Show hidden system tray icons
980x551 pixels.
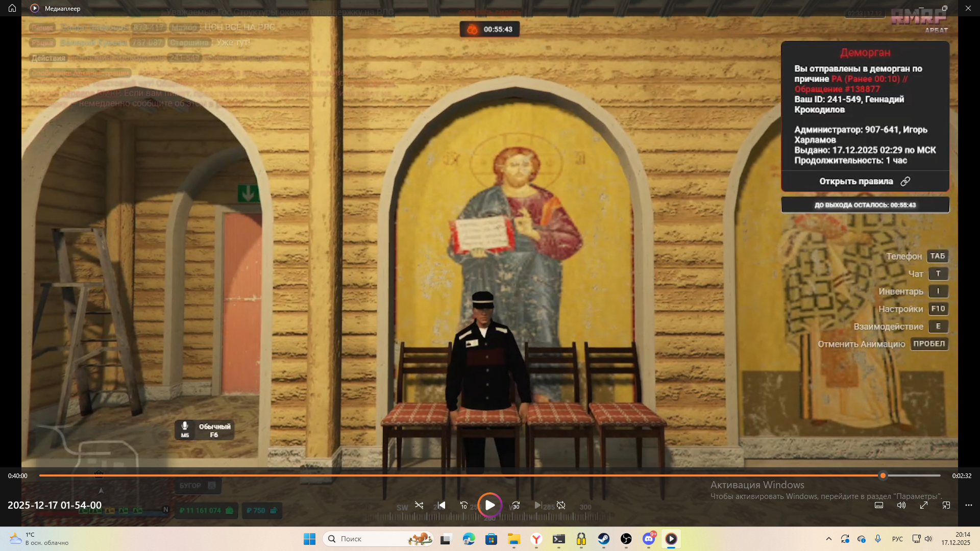coord(829,539)
